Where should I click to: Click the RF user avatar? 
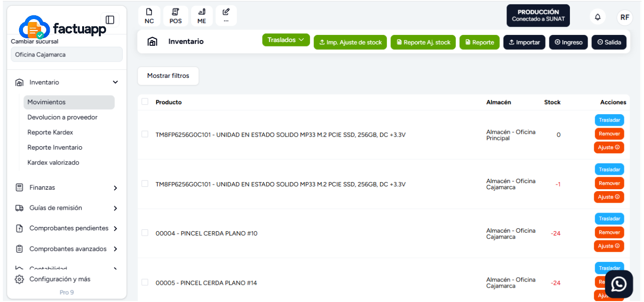click(624, 17)
